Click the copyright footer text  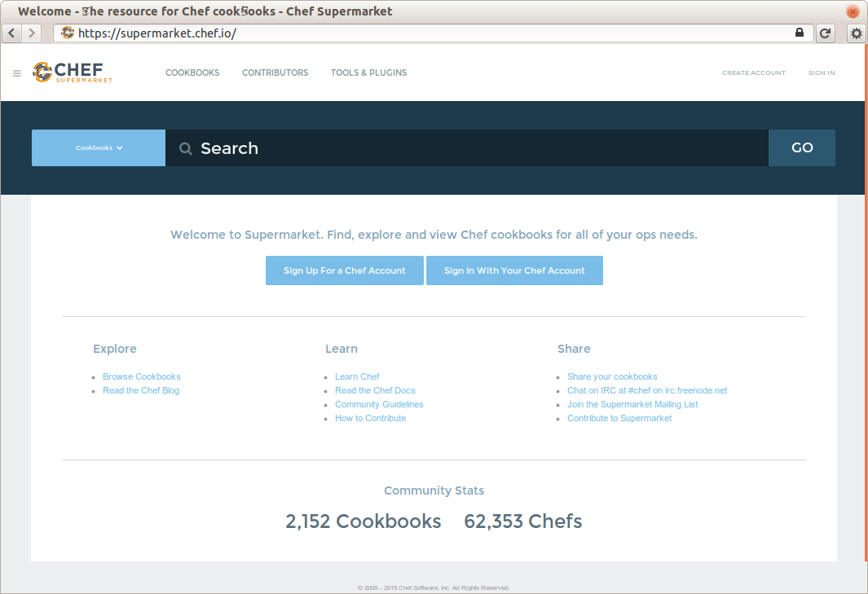[x=434, y=588]
